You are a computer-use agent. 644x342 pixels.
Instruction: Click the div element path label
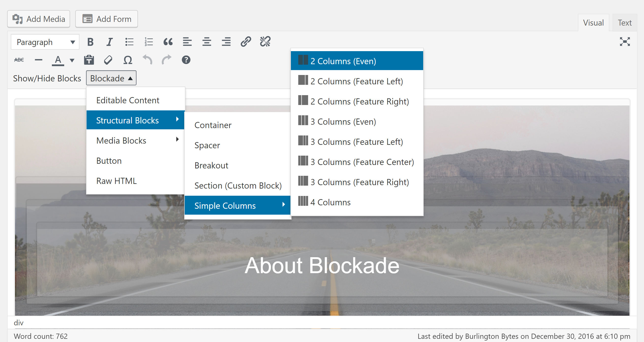pos(18,323)
